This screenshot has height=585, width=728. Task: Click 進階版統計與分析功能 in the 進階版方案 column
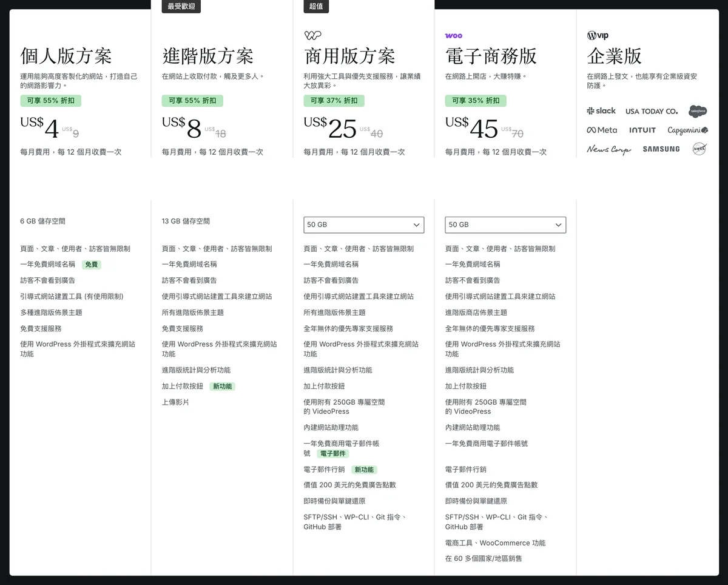[196, 370]
